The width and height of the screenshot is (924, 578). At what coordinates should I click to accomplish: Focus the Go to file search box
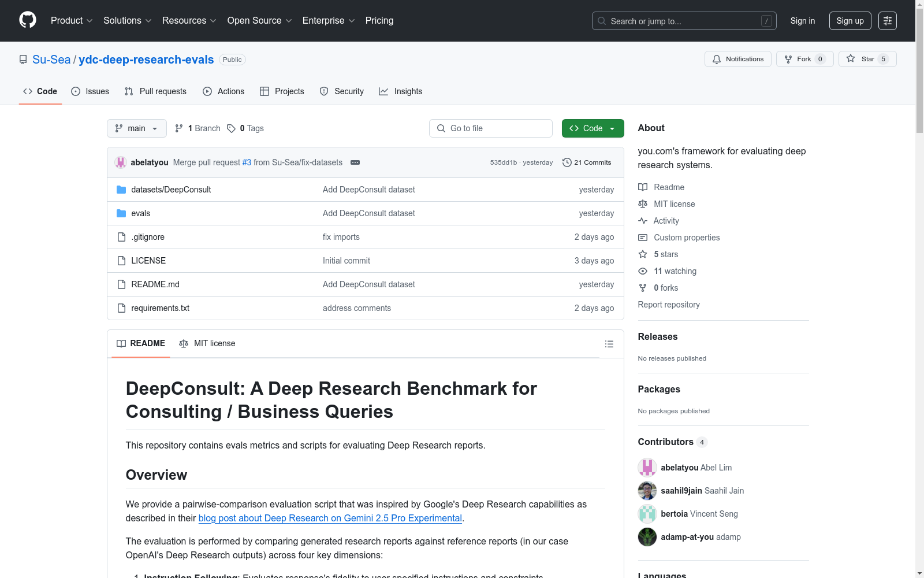tap(491, 128)
